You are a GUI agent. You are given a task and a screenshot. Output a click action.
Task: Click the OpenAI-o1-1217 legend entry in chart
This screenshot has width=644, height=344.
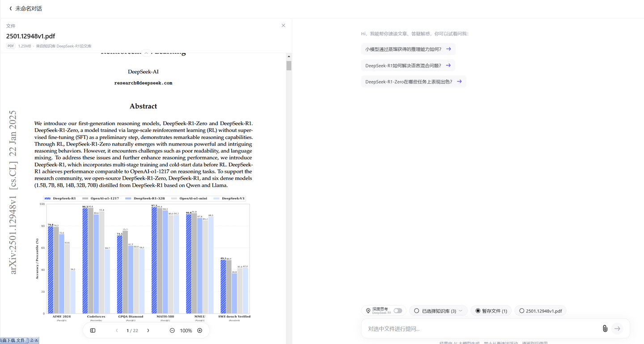(x=101, y=198)
